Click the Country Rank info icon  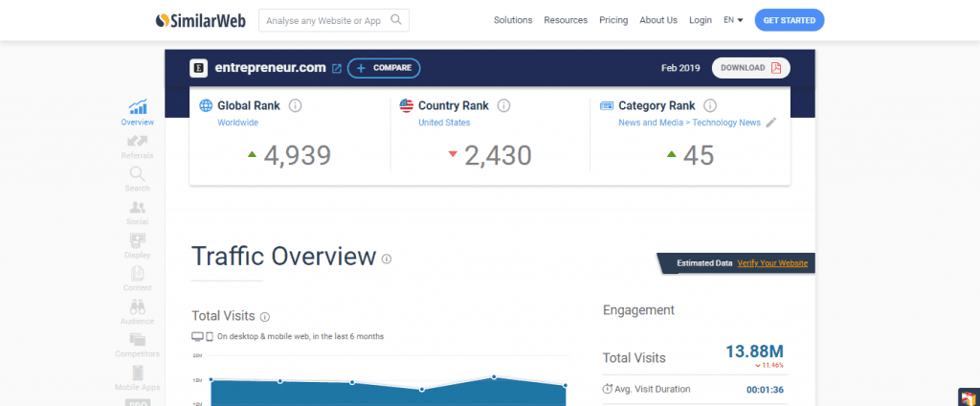[503, 105]
